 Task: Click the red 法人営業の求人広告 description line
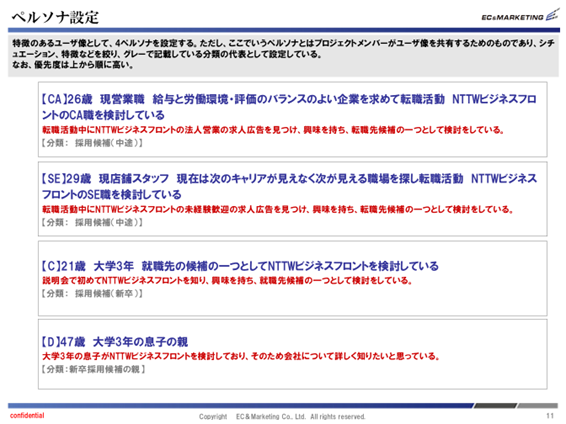(x=273, y=130)
